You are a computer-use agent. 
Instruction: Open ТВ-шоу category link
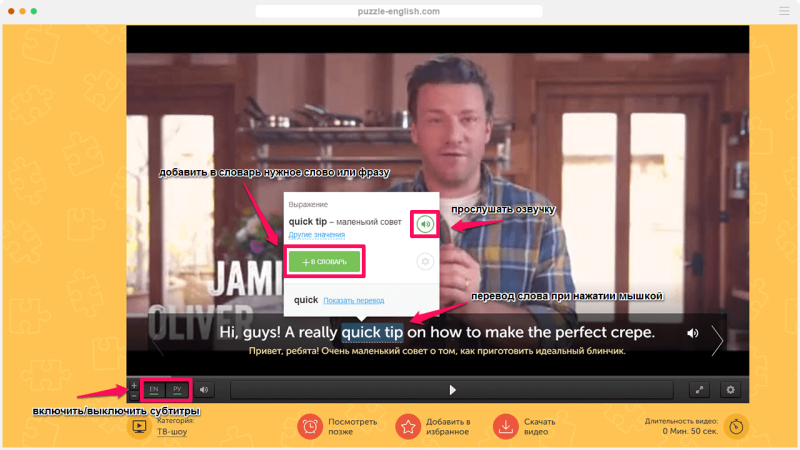(172, 432)
